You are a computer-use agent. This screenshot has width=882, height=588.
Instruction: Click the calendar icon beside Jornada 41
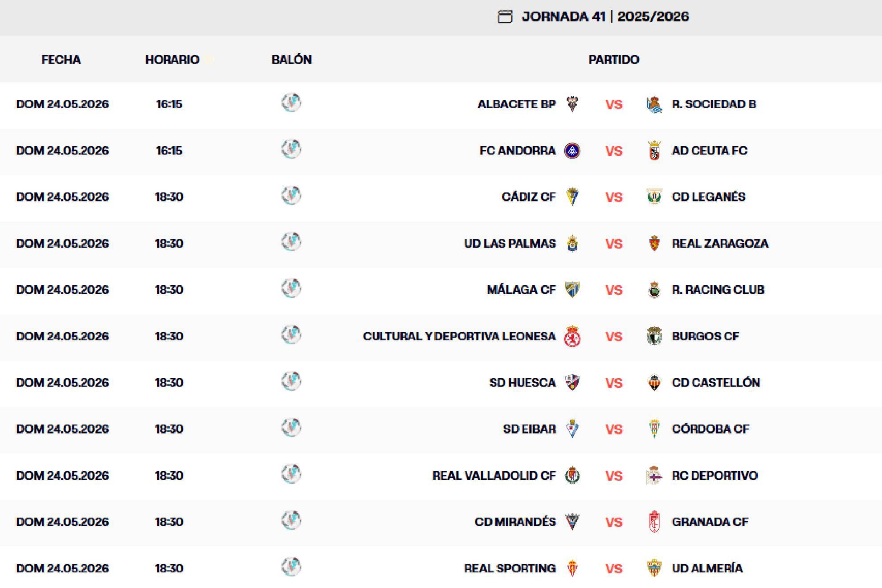[x=505, y=17]
